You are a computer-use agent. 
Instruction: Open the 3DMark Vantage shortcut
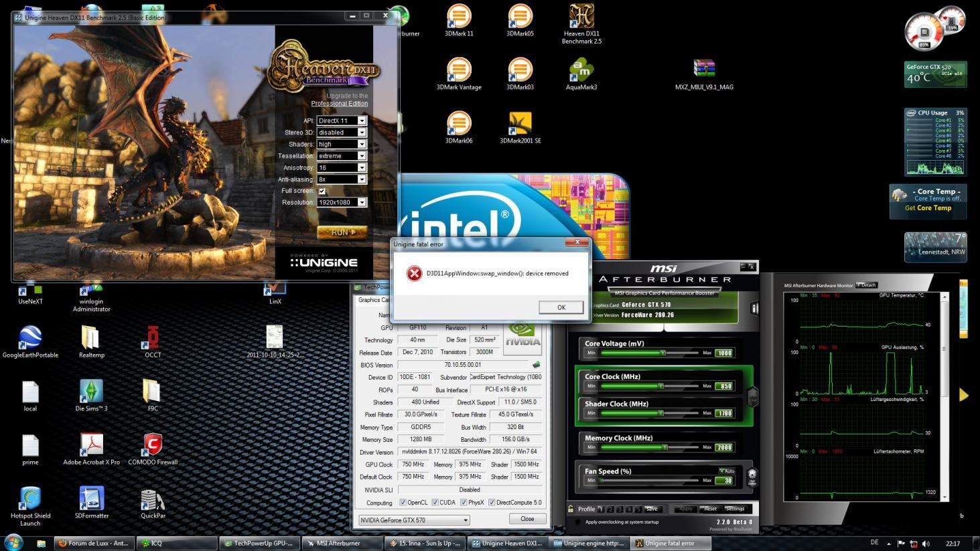click(459, 74)
